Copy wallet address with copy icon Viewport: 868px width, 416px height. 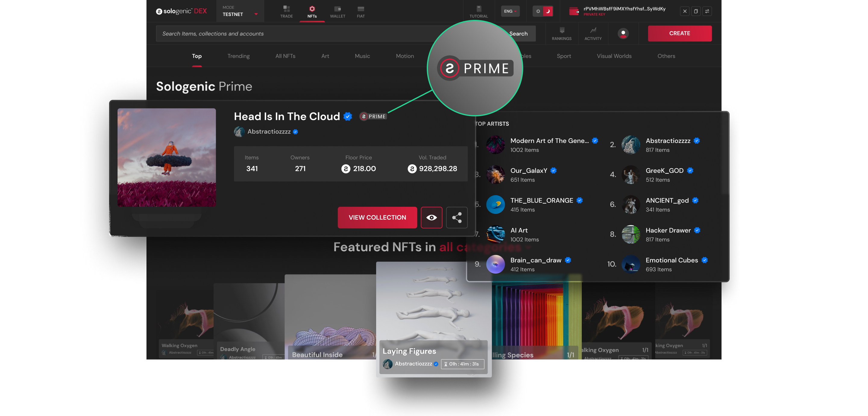(x=696, y=11)
